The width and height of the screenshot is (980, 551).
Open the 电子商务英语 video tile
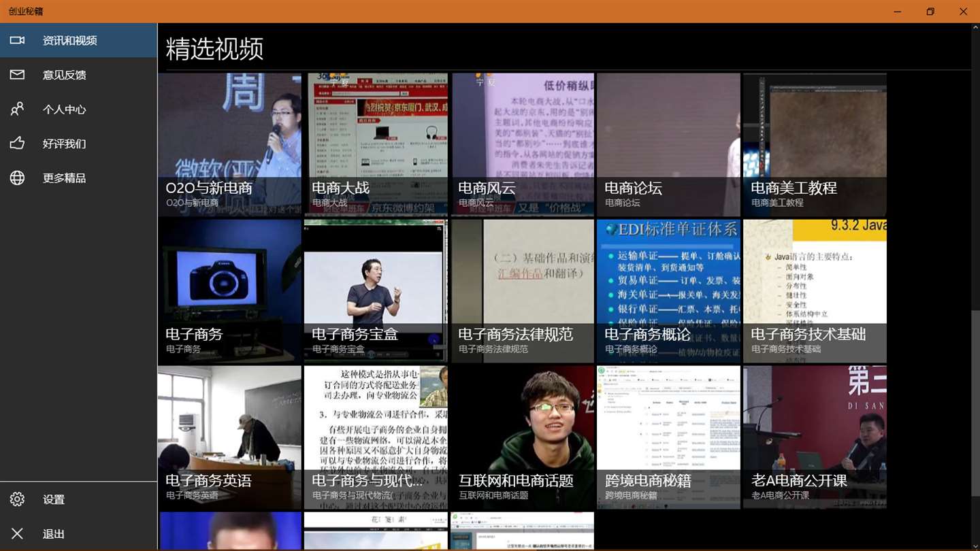(x=229, y=437)
